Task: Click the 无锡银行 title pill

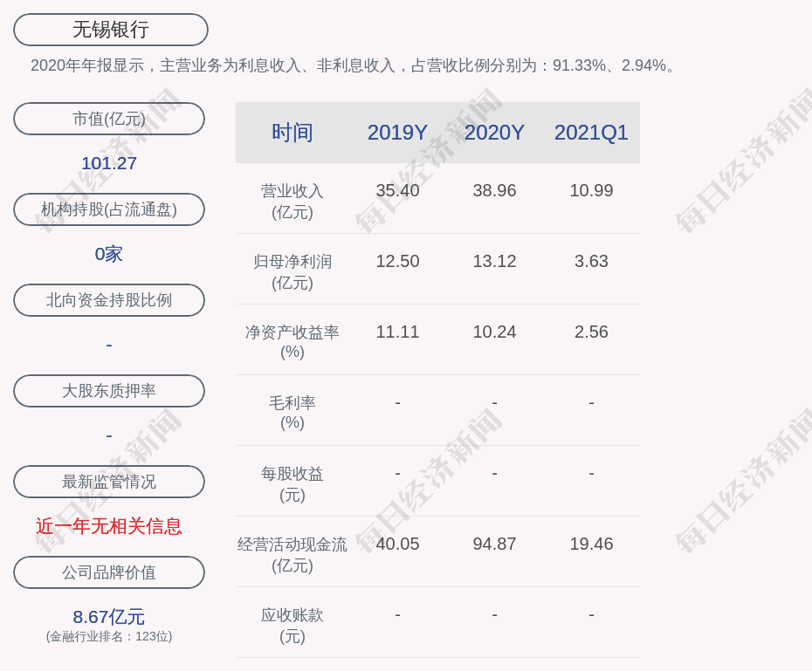Action: [110, 30]
